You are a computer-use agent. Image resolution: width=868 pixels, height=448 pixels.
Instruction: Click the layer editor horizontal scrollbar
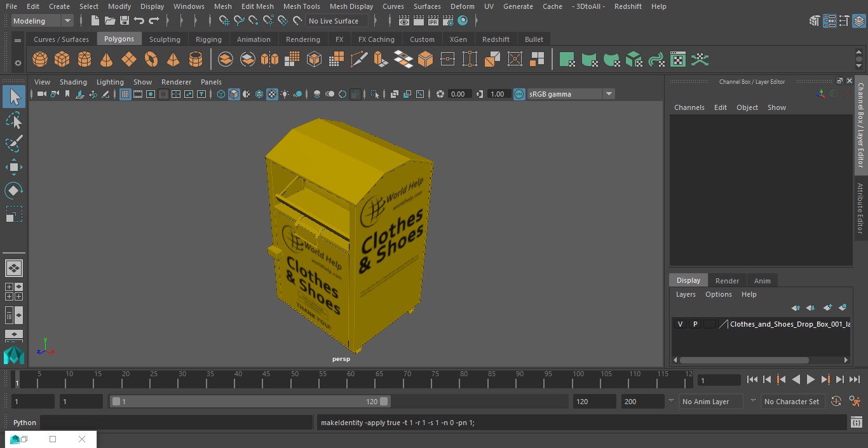click(745, 360)
